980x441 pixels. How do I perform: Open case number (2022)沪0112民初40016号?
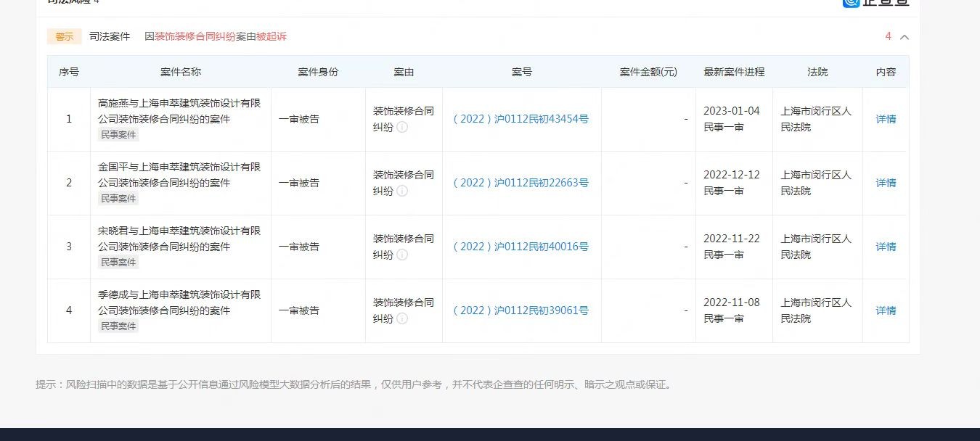(520, 247)
